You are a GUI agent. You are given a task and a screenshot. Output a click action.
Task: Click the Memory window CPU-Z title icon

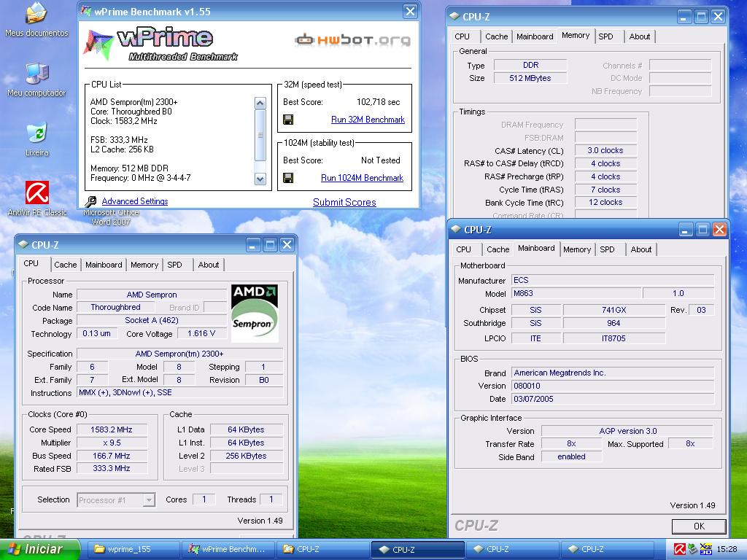point(455,17)
